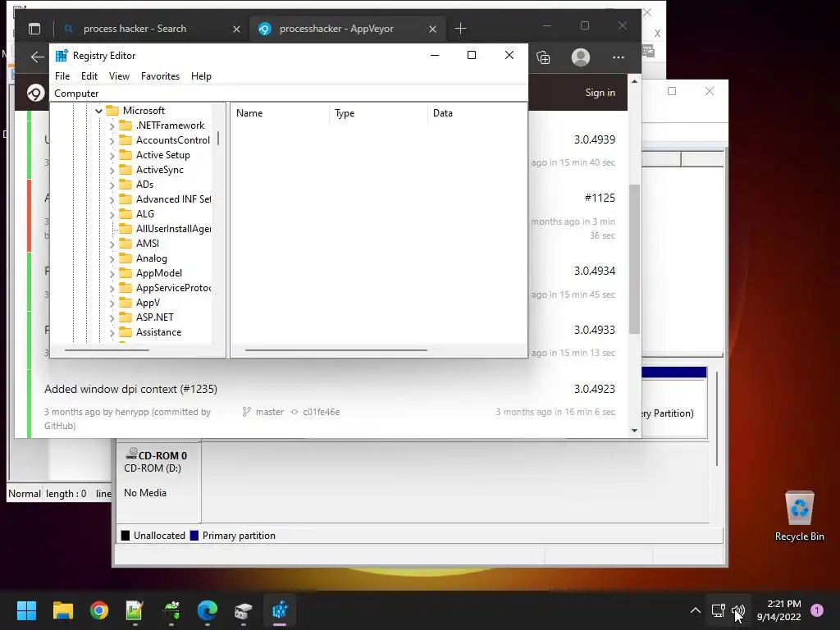Viewport: 840px width, 630px height.
Task: Open volume control tray icon
Action: (x=739, y=610)
